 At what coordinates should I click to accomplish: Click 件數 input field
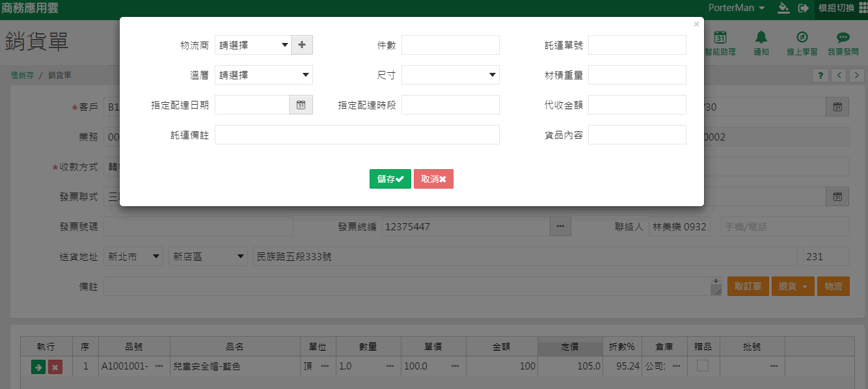[x=450, y=45]
